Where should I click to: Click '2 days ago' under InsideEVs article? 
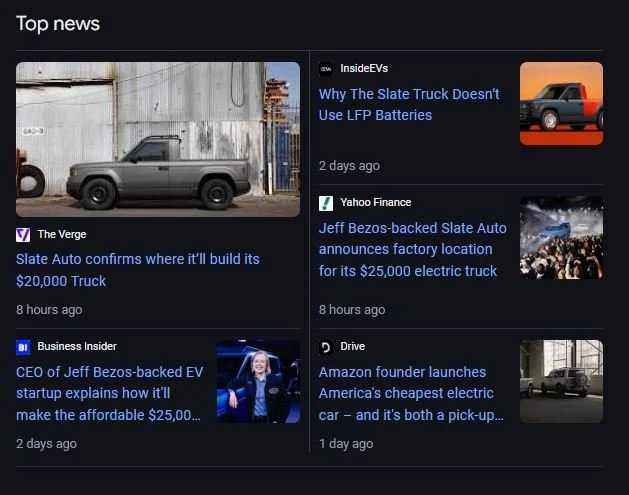coord(349,166)
